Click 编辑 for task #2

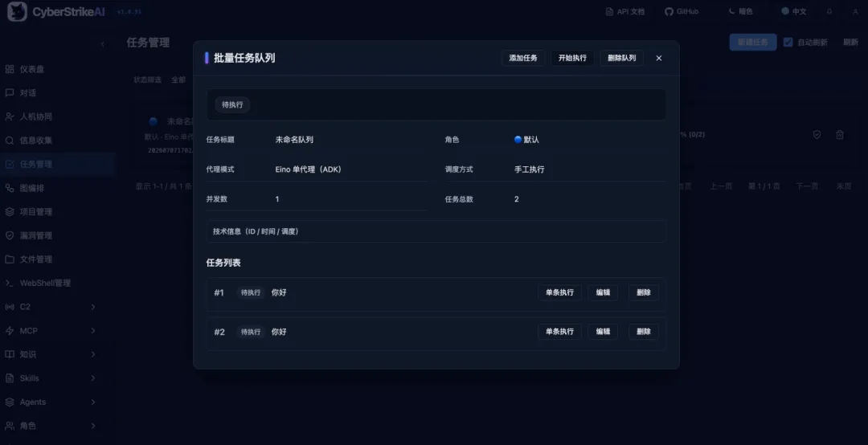pos(603,332)
